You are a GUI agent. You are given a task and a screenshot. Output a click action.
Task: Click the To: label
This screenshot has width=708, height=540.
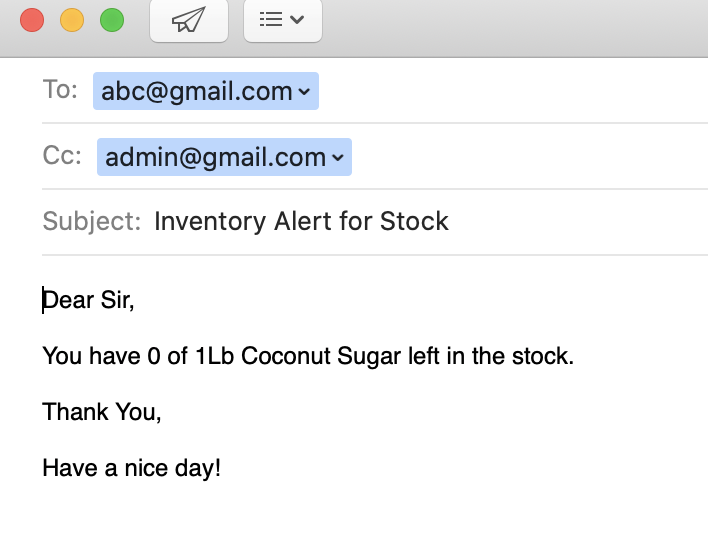click(60, 89)
